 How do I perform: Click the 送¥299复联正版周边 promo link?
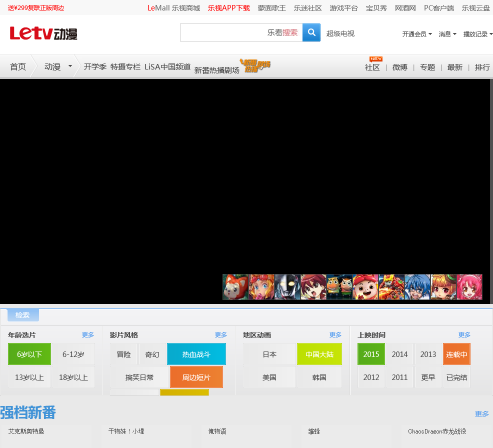[x=36, y=8]
